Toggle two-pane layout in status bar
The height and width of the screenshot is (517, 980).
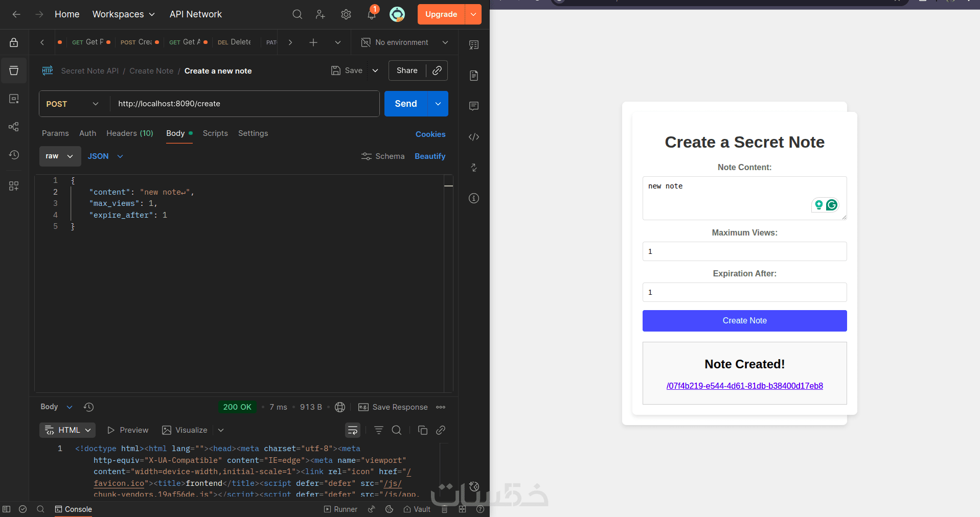[x=463, y=509]
